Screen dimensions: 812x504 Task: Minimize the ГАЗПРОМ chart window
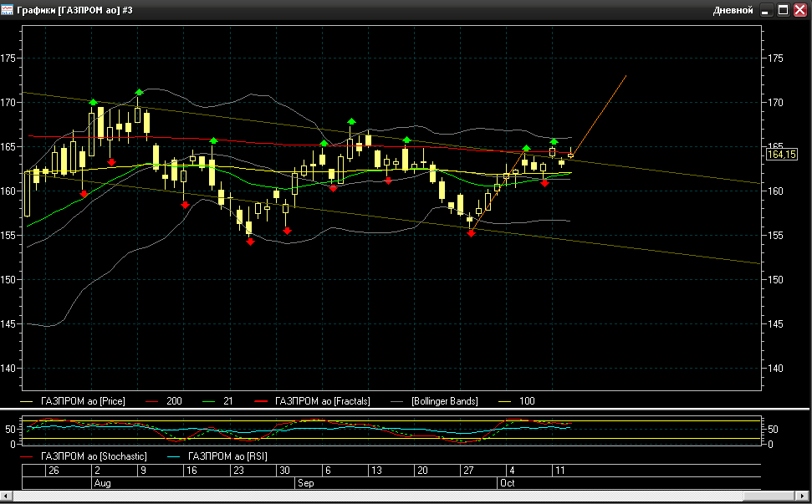click(767, 10)
